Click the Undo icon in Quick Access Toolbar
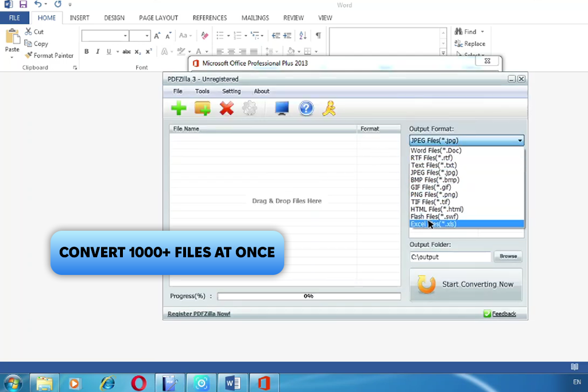 [37, 4]
